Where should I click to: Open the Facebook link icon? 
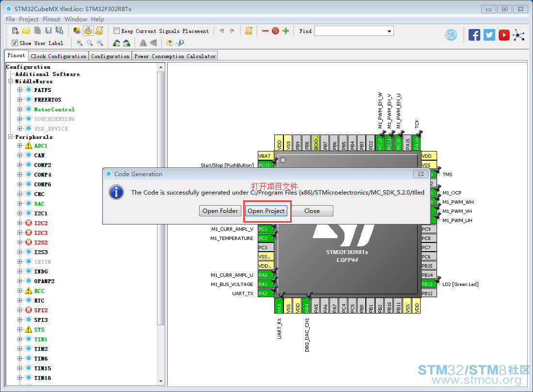click(474, 35)
